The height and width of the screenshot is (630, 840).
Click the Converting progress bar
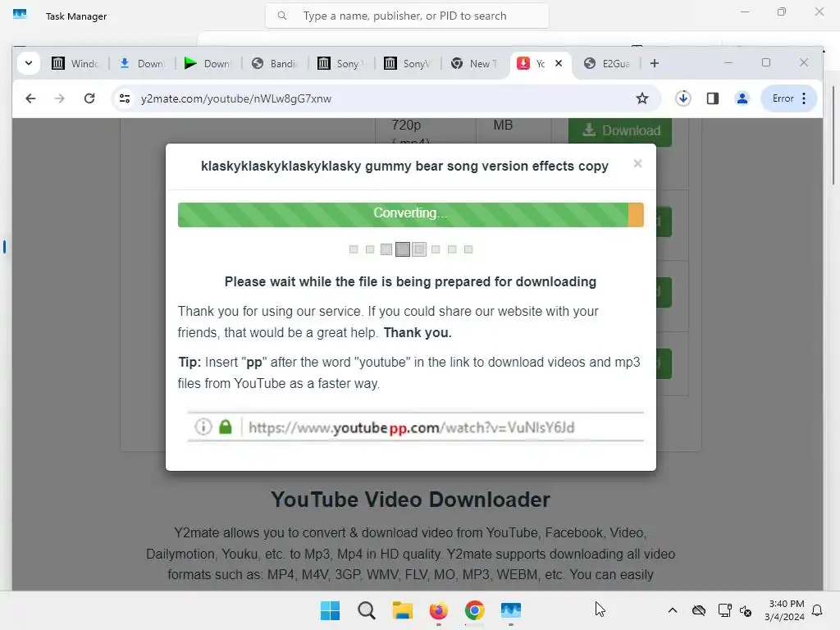click(410, 214)
